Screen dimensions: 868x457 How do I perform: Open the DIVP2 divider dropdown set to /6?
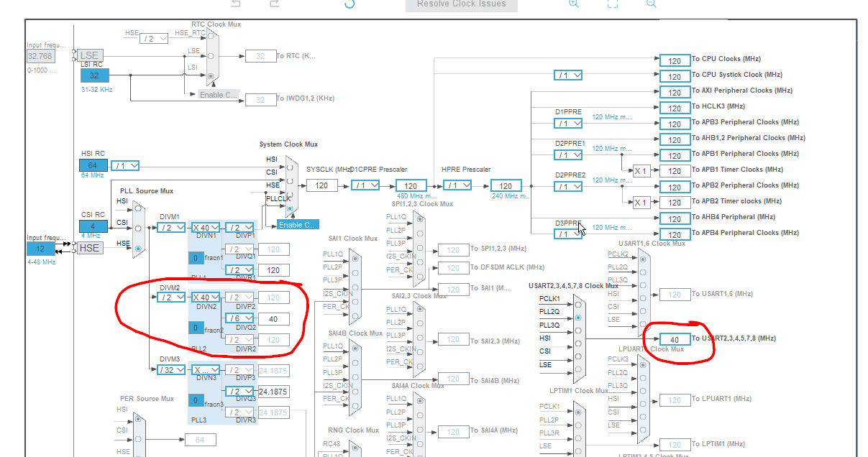240,318
